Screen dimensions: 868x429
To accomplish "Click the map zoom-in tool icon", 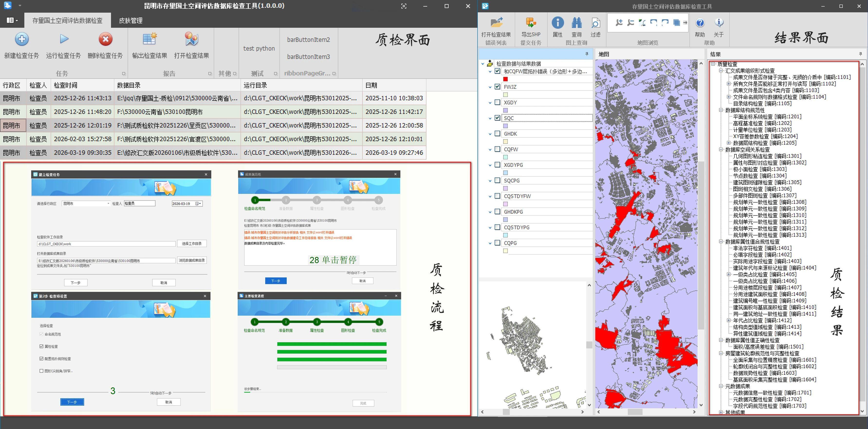I will point(619,23).
